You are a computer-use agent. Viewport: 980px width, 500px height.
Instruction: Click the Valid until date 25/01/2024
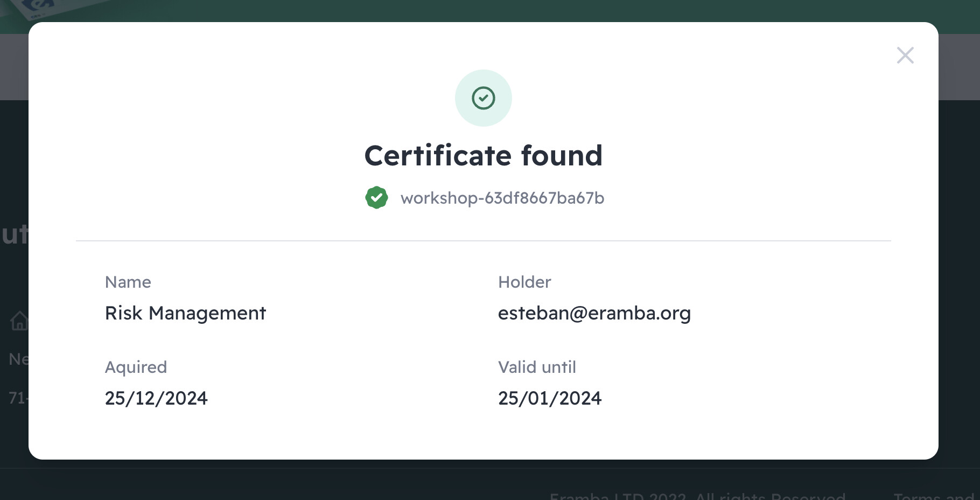550,398
